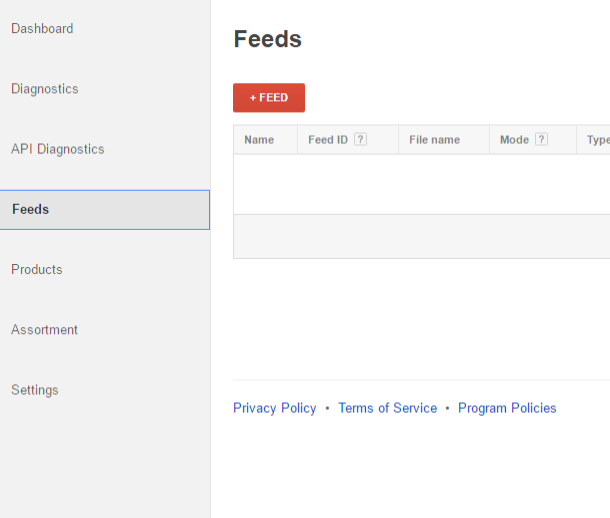
Task: Open API Diagnostics from the sidebar
Action: [58, 149]
